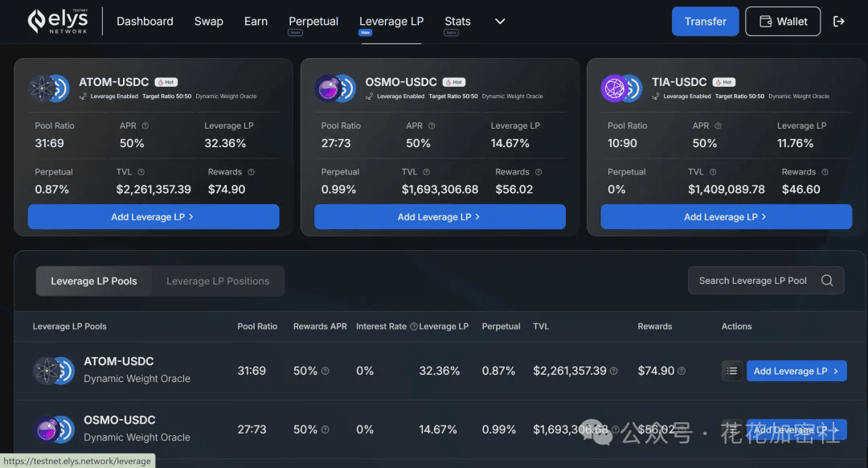Click OSMO-USDC name in table row

coord(120,420)
